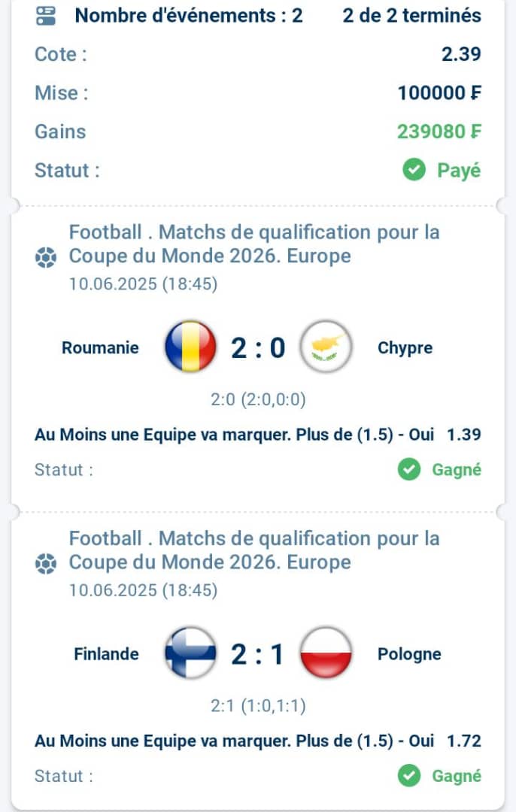Click the accumulator bet type icon
516x812 pixels.
click(46, 16)
